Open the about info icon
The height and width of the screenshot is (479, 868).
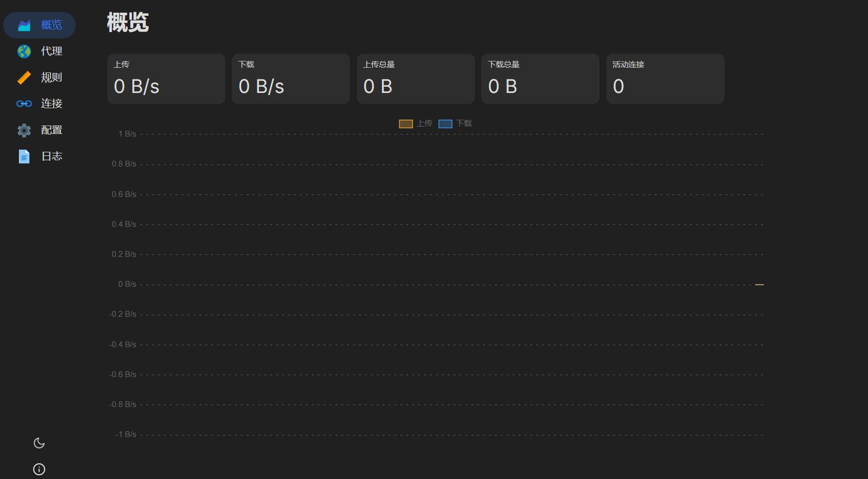pyautogui.click(x=39, y=470)
